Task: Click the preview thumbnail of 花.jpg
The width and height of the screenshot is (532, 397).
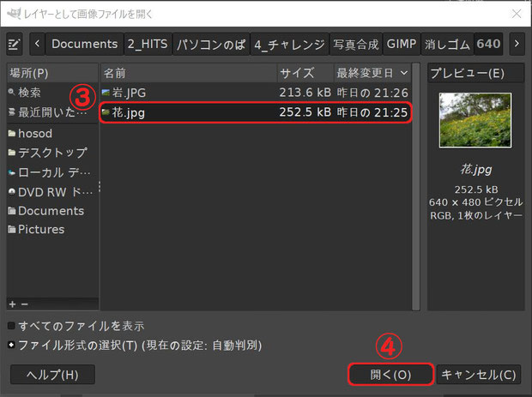Action: click(475, 120)
